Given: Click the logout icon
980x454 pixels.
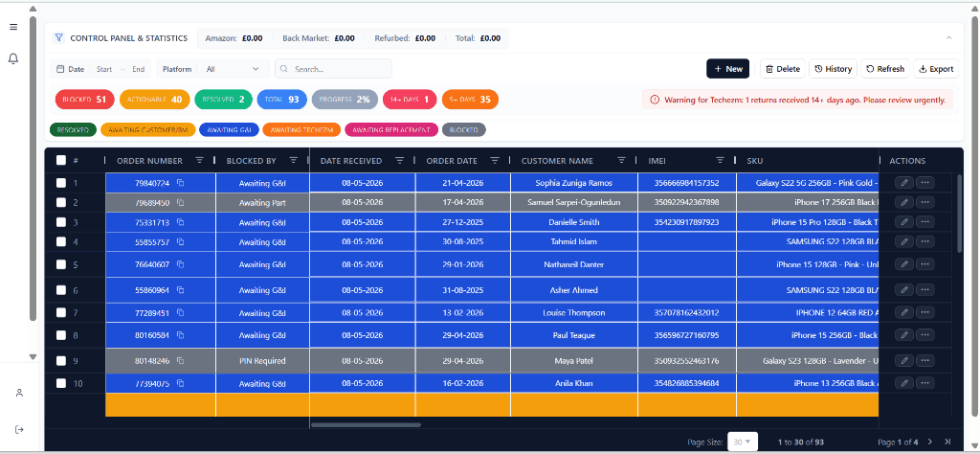Looking at the screenshot, I should (x=19, y=430).
